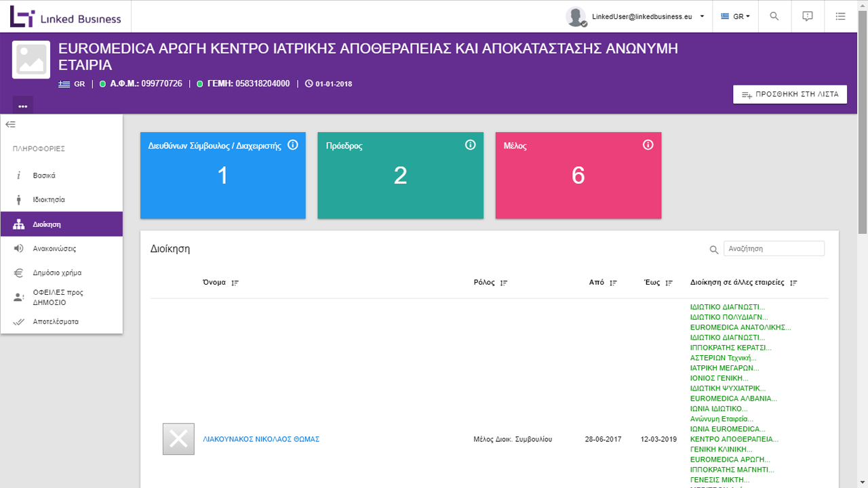Sort by Έως column icon
Screen dimensions: 868x488
click(x=669, y=283)
